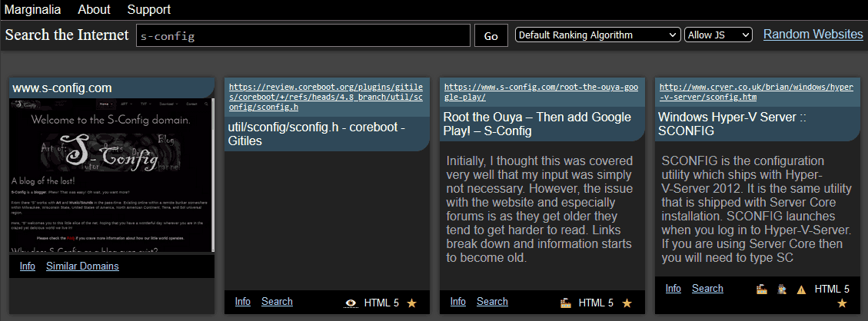
Task: Click the www.s-config.com website screenshot thumbnail
Action: coord(111,176)
